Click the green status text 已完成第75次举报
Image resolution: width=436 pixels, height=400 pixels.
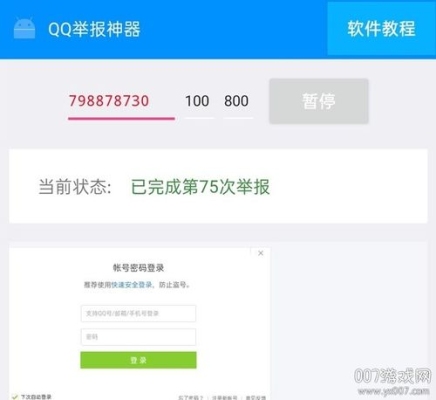coord(200,187)
